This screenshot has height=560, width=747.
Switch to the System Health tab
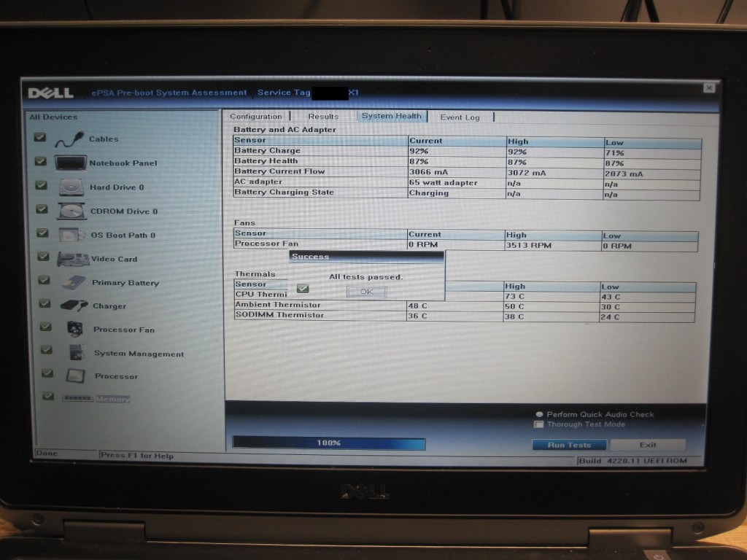[x=392, y=116]
